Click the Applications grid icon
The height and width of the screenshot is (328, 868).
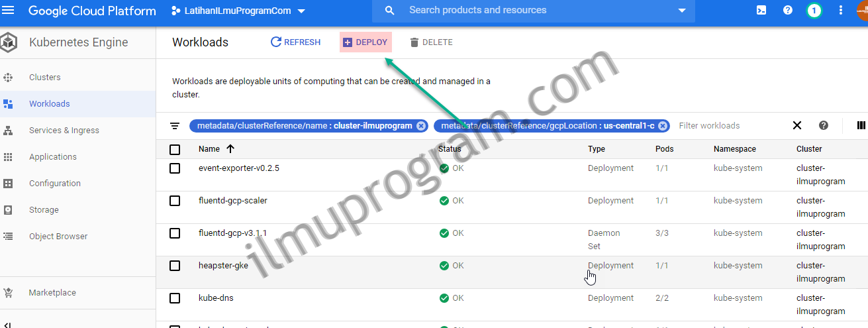click(8, 157)
